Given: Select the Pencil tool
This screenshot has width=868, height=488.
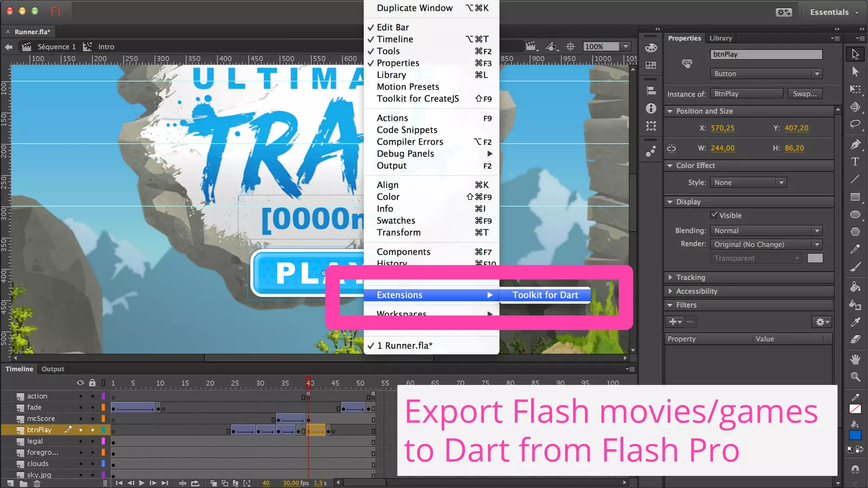Looking at the screenshot, I should (855, 249).
